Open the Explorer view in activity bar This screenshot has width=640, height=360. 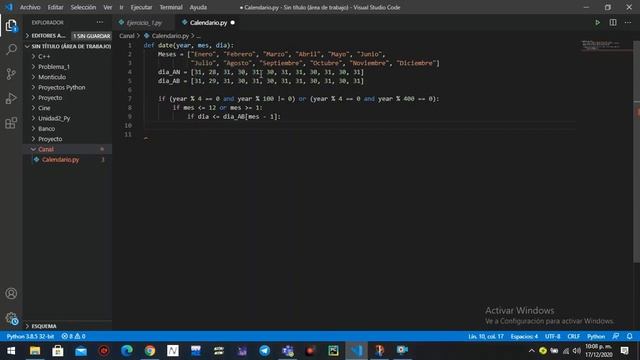pyautogui.click(x=11, y=26)
